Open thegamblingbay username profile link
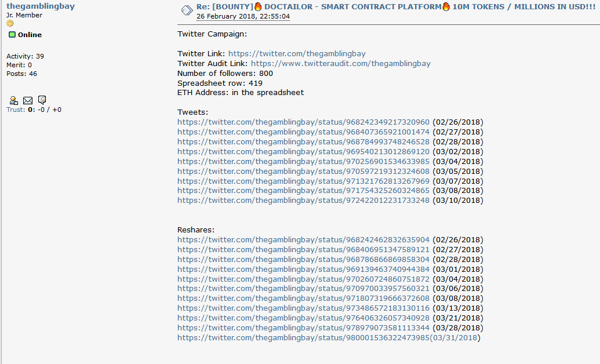The height and width of the screenshot is (364, 600). pyautogui.click(x=41, y=6)
